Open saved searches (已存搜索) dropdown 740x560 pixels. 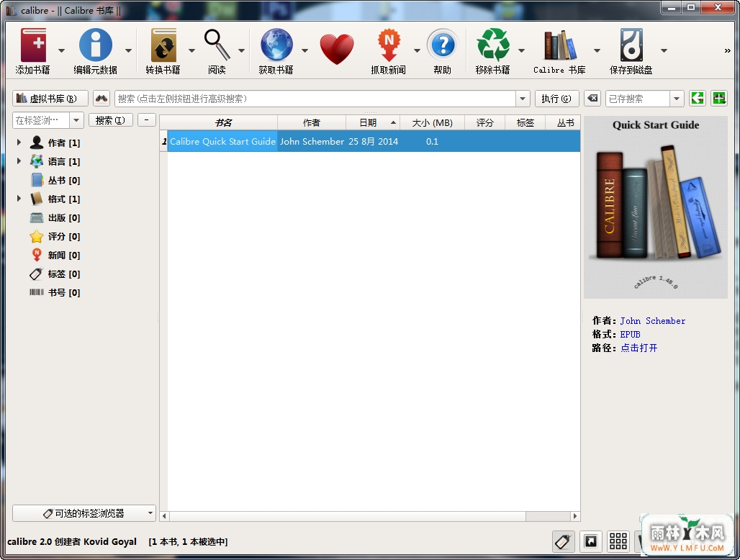point(677,99)
